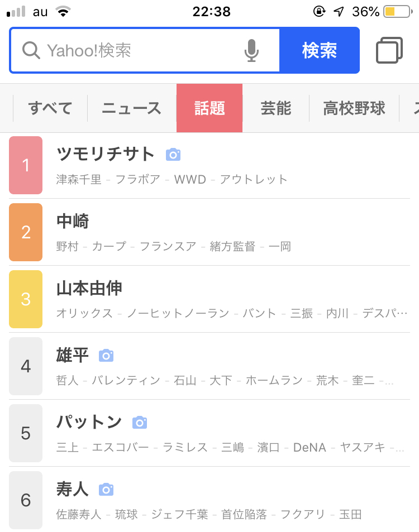
Task: Tap the battery indicator in status bar
Action: [x=397, y=11]
